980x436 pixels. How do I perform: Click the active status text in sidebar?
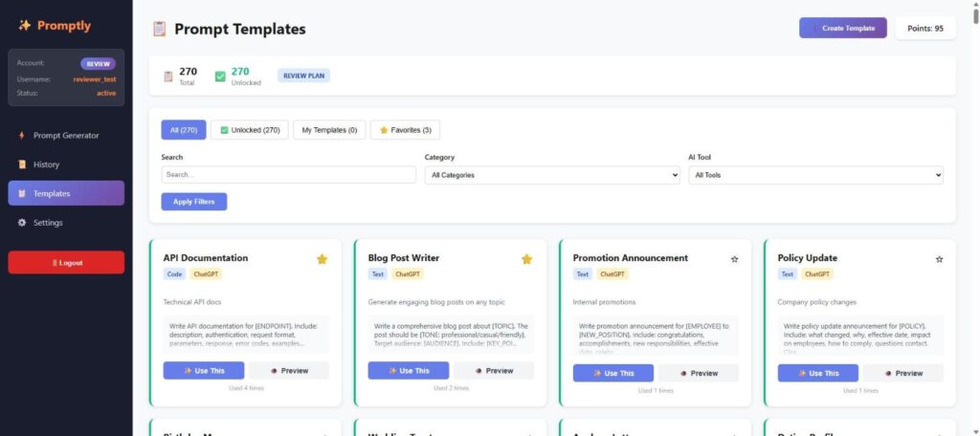tap(106, 93)
